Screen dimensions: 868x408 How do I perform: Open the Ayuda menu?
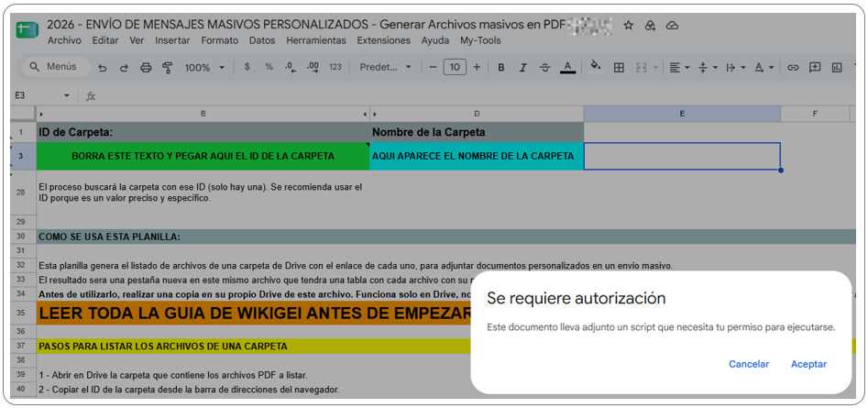click(x=435, y=40)
